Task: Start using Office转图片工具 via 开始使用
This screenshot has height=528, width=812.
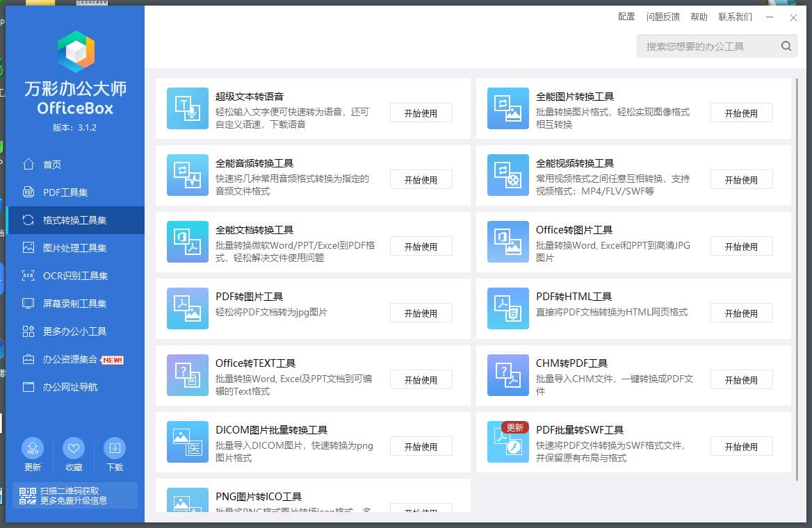Action: click(741, 247)
